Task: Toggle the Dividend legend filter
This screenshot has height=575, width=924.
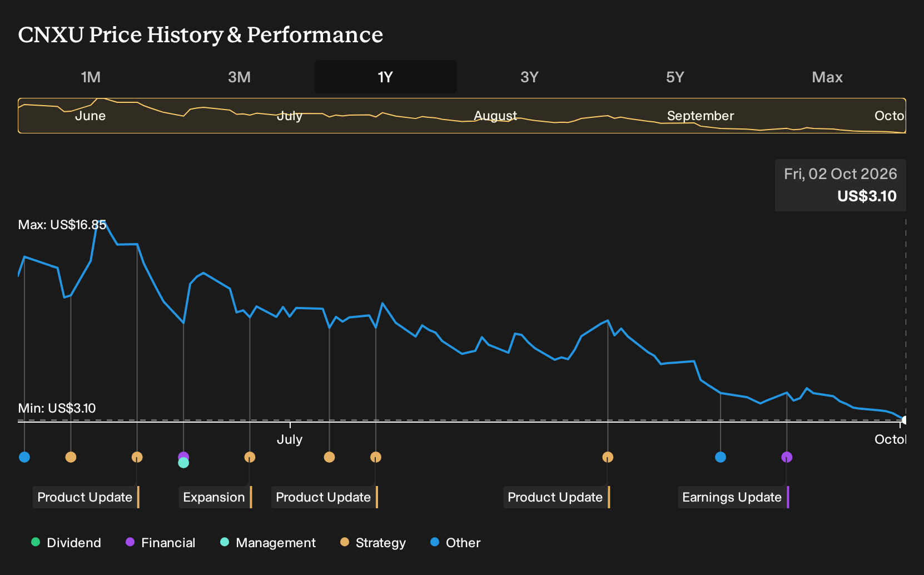Action: [66, 543]
